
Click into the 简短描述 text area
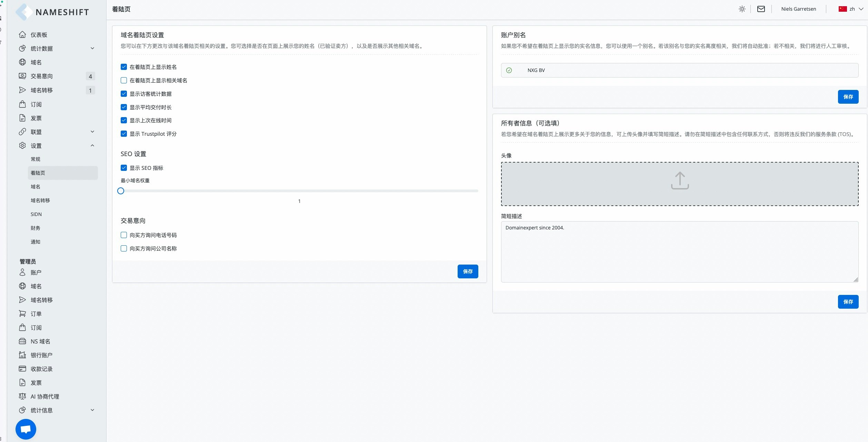(x=679, y=251)
